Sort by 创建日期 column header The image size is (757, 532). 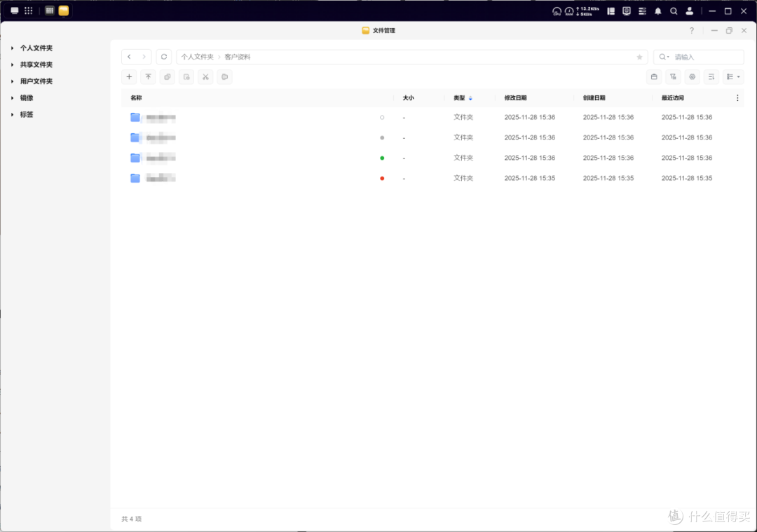pyautogui.click(x=594, y=98)
